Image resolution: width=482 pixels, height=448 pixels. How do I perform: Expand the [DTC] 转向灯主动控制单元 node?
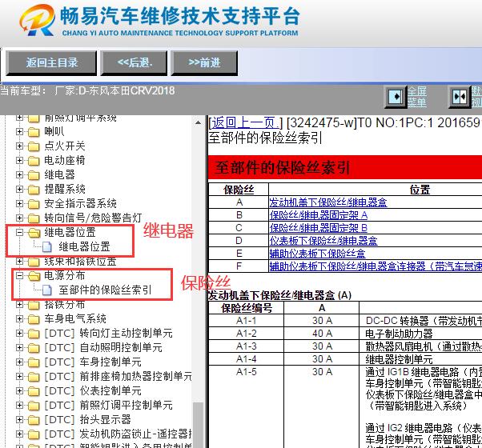pyautogui.click(x=19, y=333)
